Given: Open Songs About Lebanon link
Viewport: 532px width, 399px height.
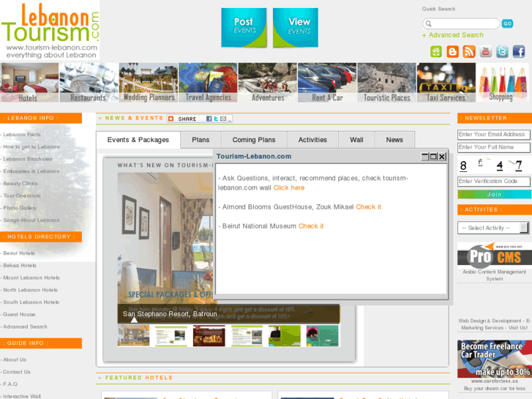Looking at the screenshot, I should 31,220.
